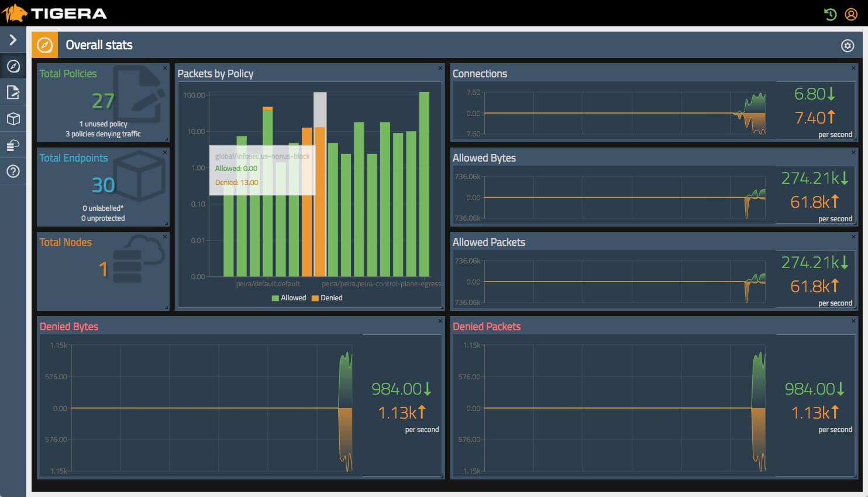Open the help question mark icon

pyautogui.click(x=13, y=172)
